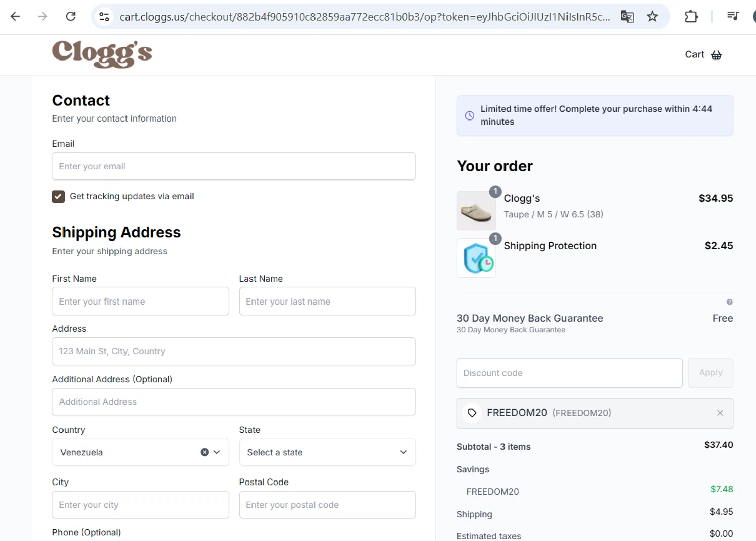Click the FREEDOM20 savings row label
The height and width of the screenshot is (541, 756).
click(492, 492)
